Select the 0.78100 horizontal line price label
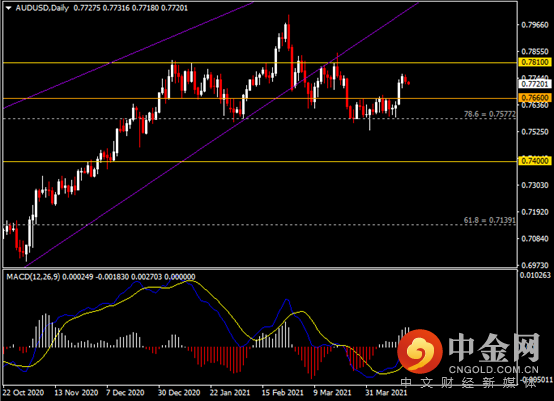The height and width of the screenshot is (401, 554). click(x=535, y=62)
